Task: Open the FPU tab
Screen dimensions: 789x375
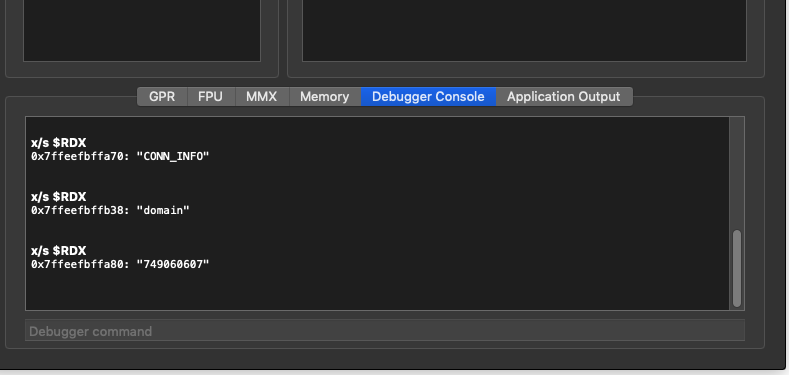Action: coord(210,97)
